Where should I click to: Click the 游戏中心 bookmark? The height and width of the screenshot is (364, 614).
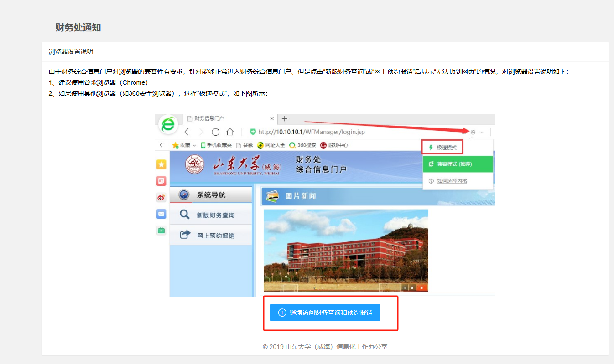click(x=334, y=145)
